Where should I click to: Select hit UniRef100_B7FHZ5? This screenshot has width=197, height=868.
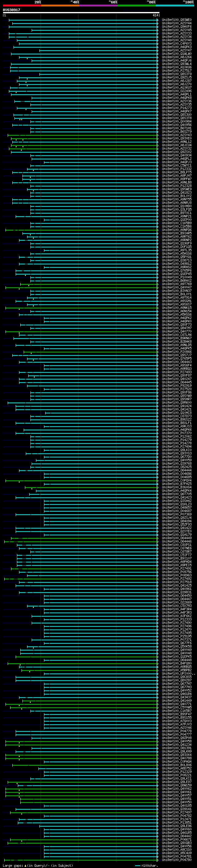[x=176, y=484]
